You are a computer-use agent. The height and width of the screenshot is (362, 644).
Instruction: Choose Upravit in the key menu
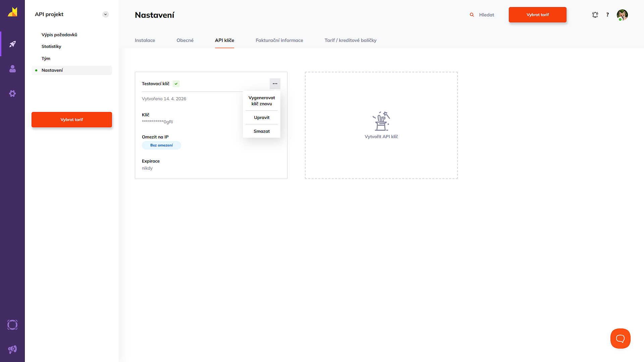tap(262, 118)
